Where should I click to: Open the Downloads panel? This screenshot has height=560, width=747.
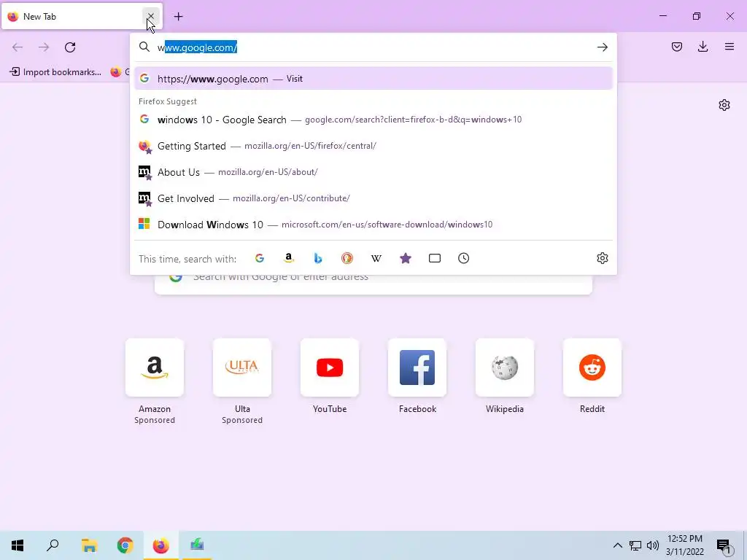point(703,47)
